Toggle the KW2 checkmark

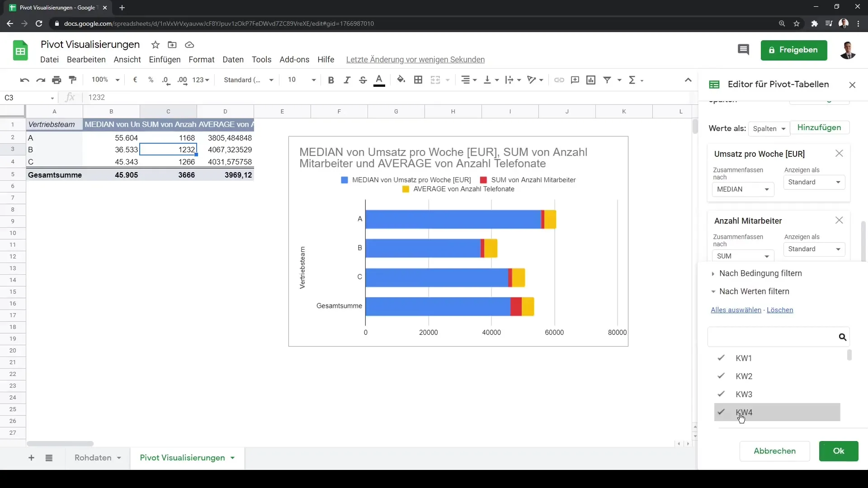[721, 376]
